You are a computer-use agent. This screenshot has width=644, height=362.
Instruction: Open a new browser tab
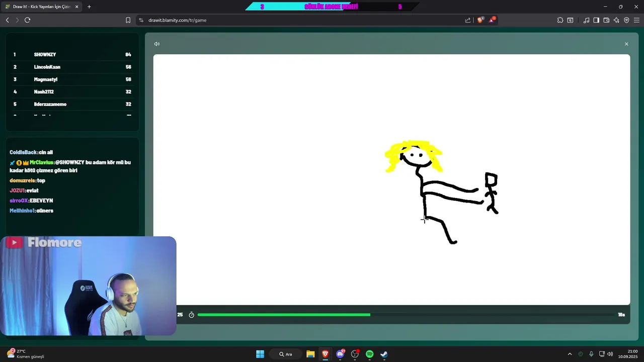[x=89, y=7]
